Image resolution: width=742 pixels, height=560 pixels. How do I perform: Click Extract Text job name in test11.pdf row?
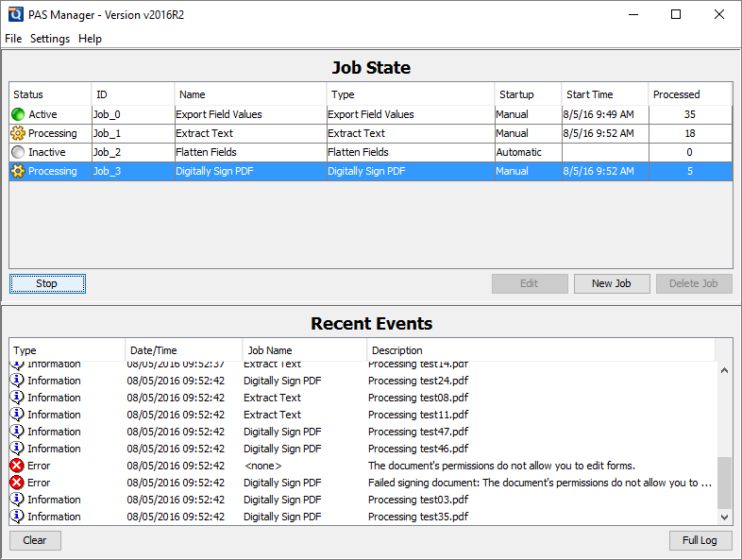click(x=272, y=415)
